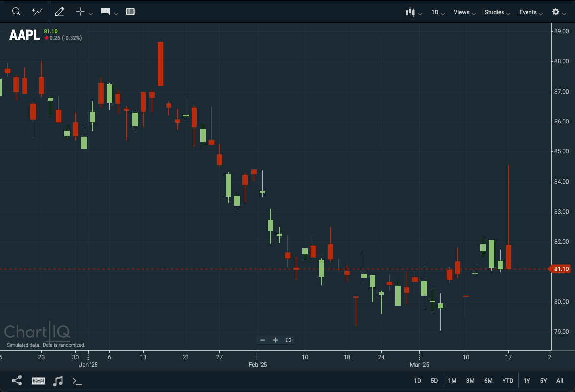Viewport: 575px width, 392px height.
Task: Click the share chart icon
Action: (x=17, y=381)
